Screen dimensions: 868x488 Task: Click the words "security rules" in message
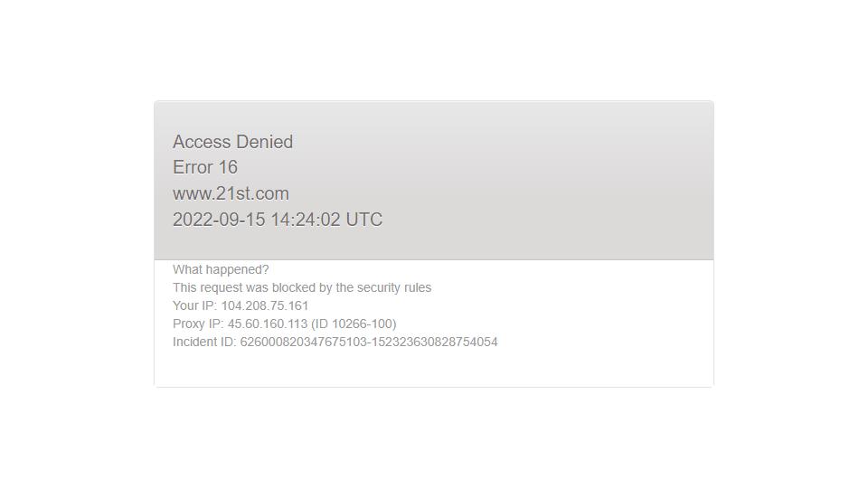(393, 287)
